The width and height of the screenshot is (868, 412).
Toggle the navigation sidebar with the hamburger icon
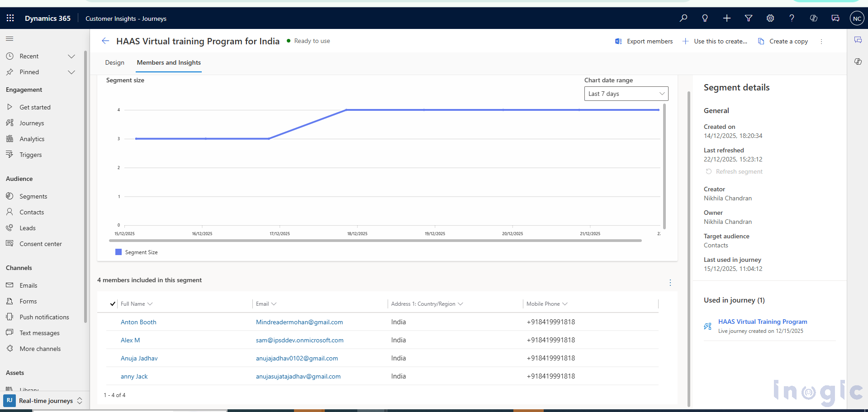(x=9, y=38)
